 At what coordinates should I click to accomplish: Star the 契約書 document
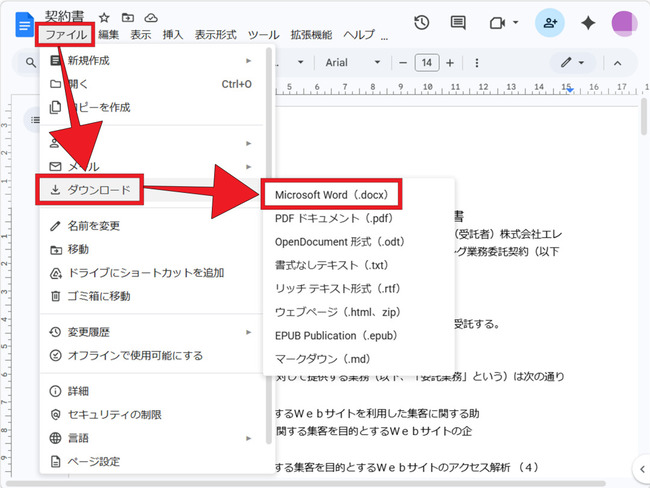[x=104, y=17]
